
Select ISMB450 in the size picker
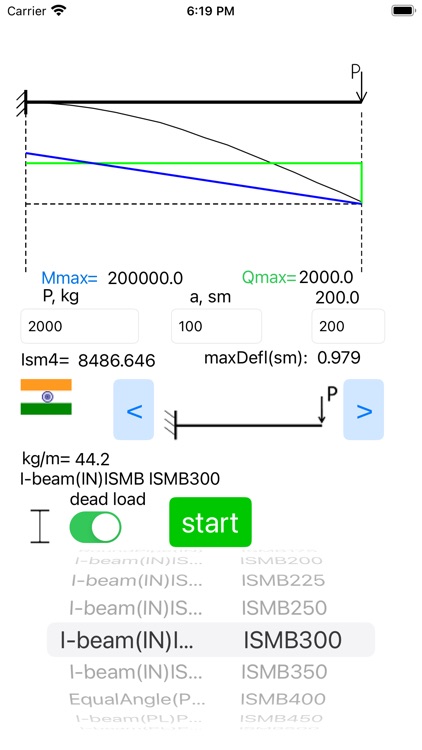click(281, 718)
